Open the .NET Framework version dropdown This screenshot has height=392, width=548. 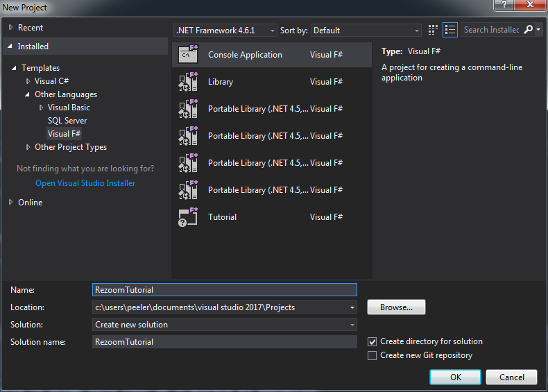225,31
